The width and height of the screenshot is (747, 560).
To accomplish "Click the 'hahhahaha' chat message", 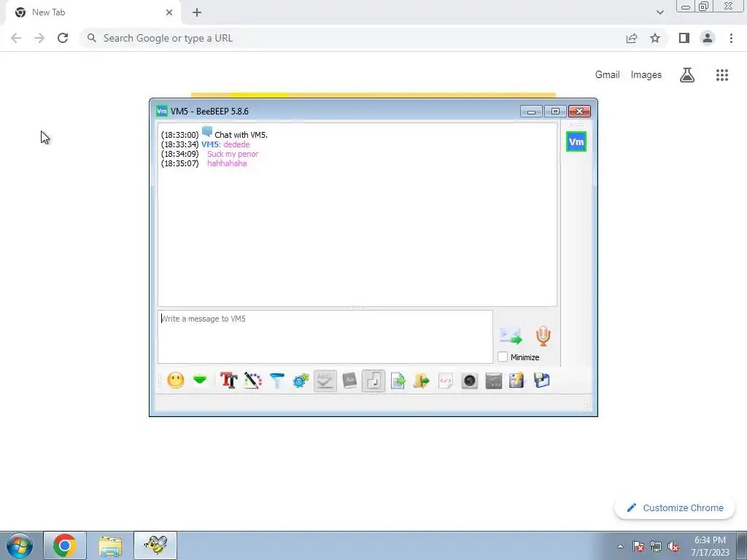I will pos(227,163).
